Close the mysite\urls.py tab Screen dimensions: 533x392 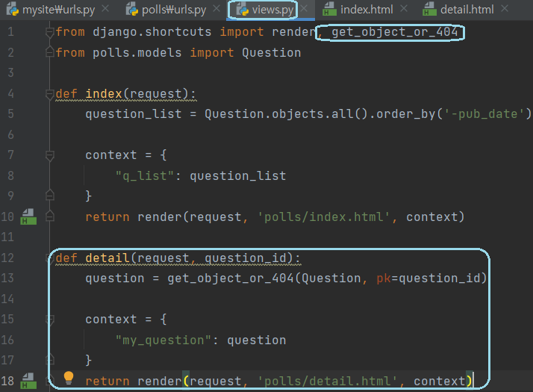pos(105,9)
